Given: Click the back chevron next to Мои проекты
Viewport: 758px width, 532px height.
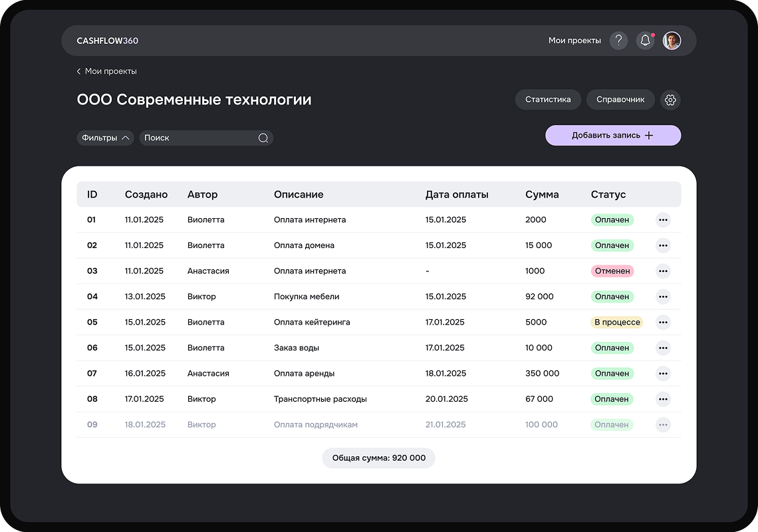Looking at the screenshot, I should click(x=78, y=71).
